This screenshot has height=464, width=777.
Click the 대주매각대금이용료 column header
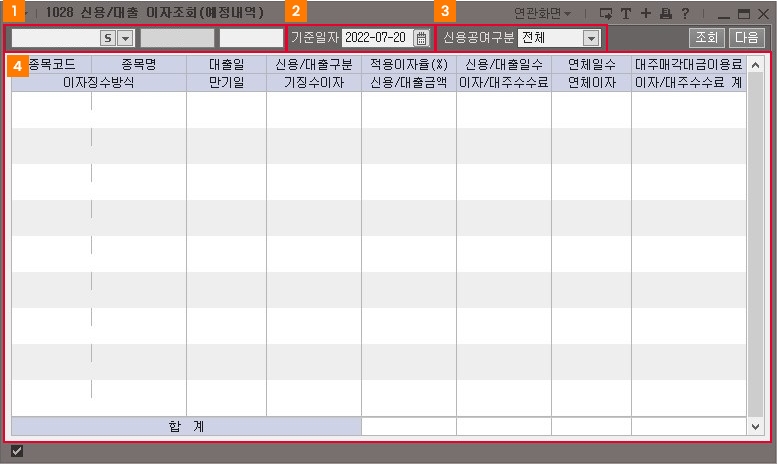[689, 64]
